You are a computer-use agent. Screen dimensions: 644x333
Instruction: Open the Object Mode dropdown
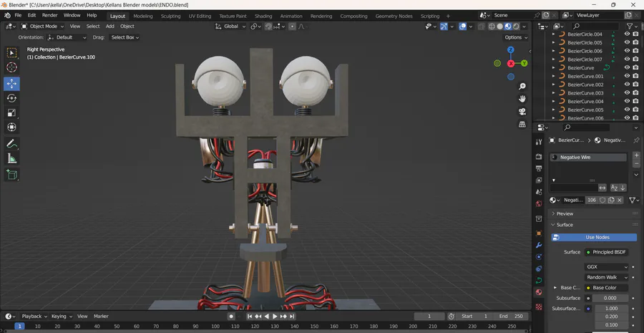[43, 26]
